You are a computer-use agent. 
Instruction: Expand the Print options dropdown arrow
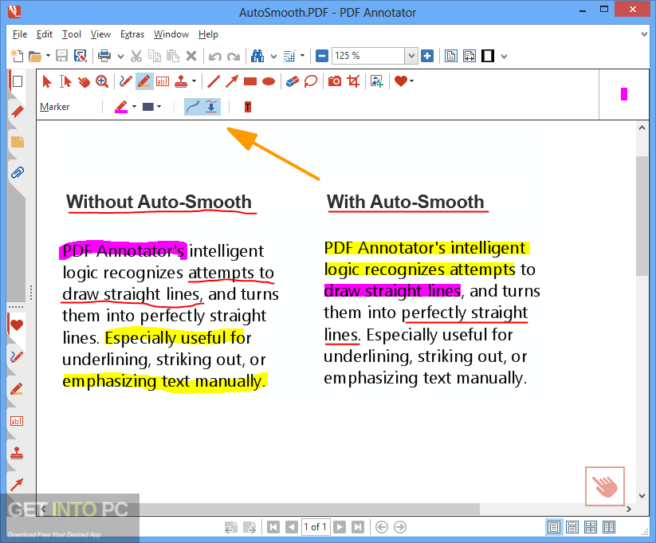click(x=120, y=56)
